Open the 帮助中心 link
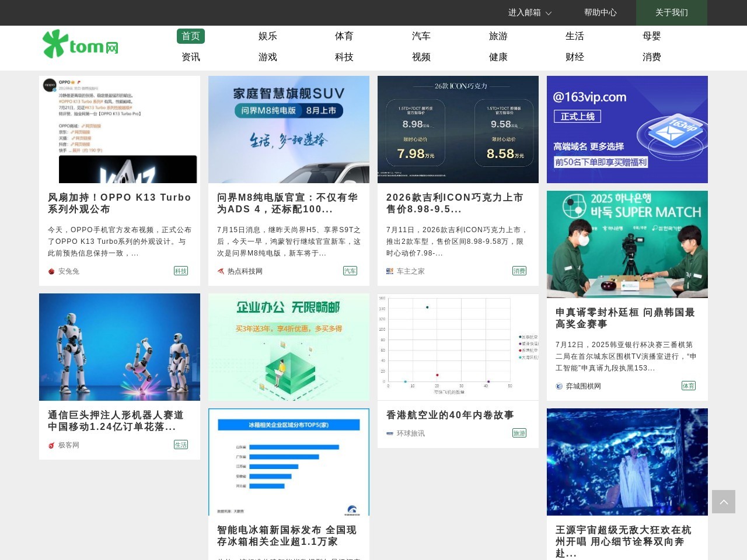This screenshot has height=560, width=747. click(600, 12)
